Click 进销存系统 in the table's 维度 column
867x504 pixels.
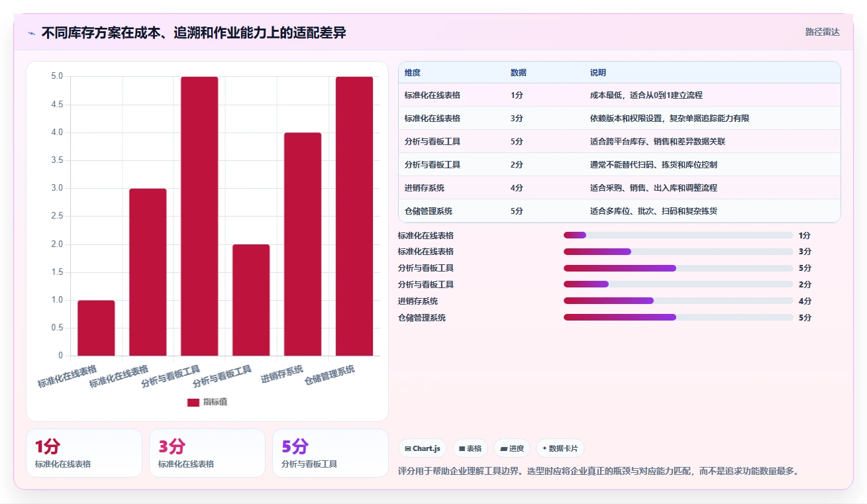pos(425,188)
